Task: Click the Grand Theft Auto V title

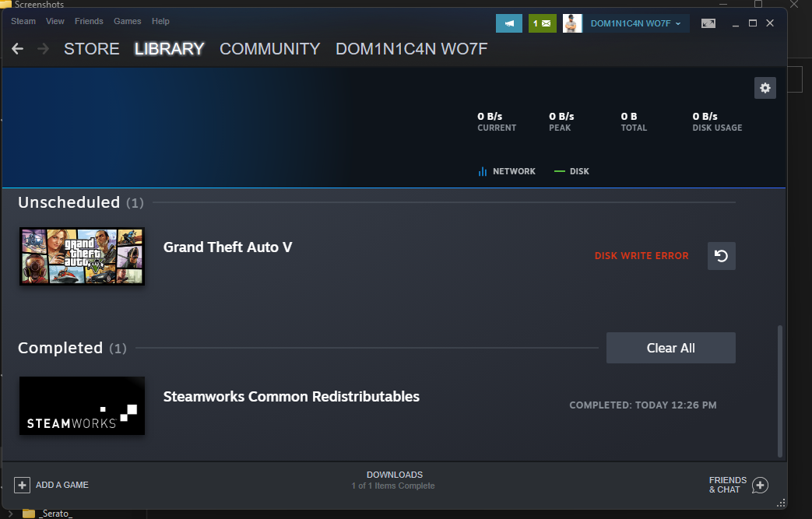Action: point(228,247)
